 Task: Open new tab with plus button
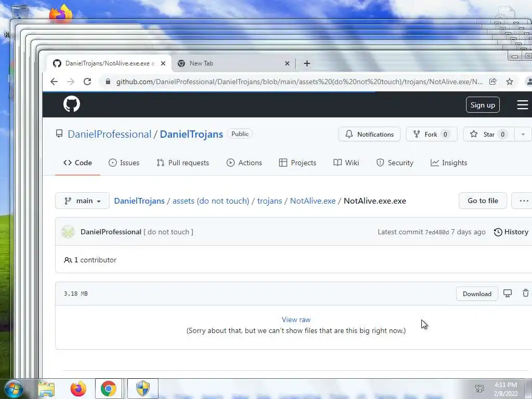(307, 63)
